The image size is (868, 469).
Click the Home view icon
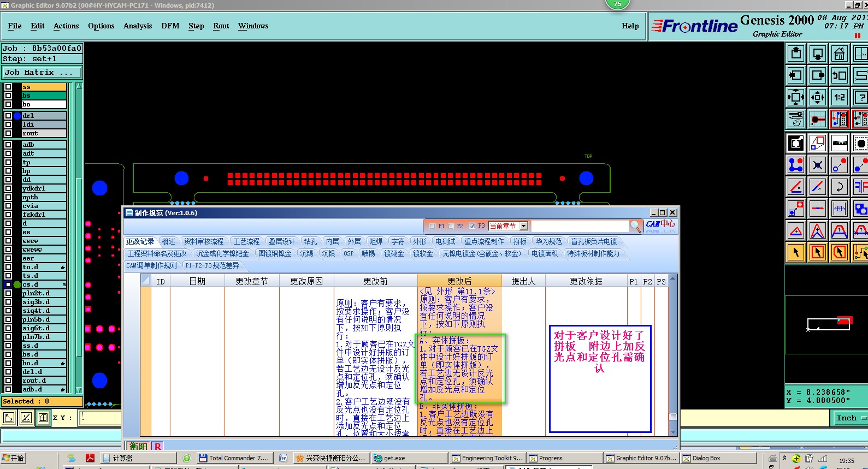pyautogui.click(x=839, y=54)
